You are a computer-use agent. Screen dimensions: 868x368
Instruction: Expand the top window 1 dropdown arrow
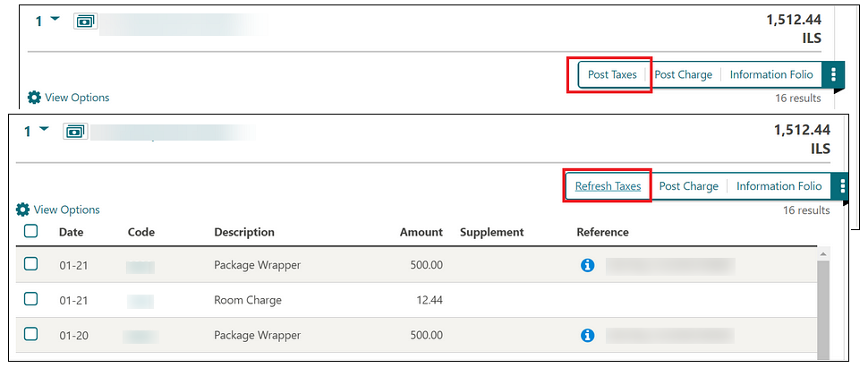point(55,20)
